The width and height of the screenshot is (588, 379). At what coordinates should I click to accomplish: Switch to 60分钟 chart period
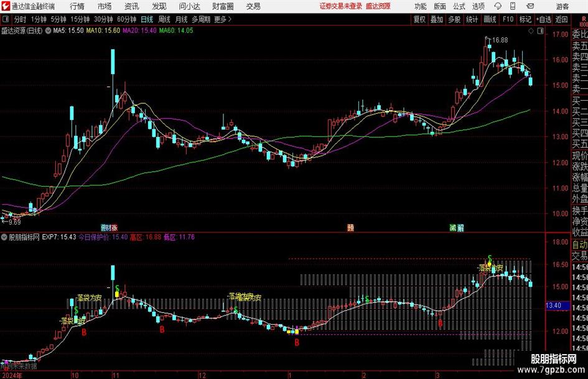point(127,19)
